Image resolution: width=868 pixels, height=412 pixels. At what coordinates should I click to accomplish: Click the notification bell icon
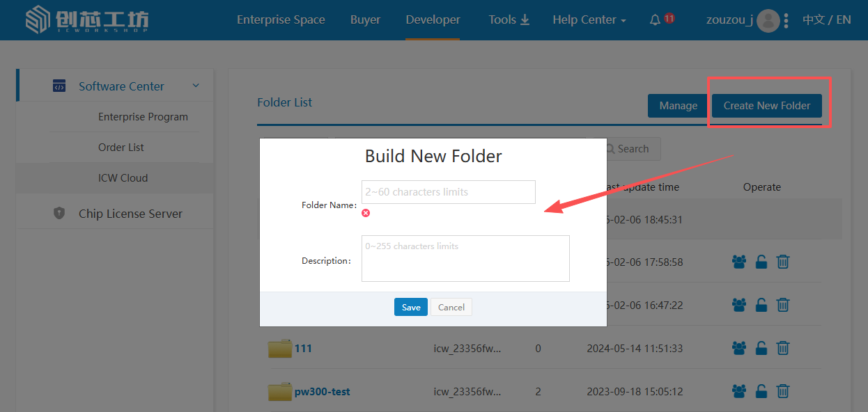(655, 20)
